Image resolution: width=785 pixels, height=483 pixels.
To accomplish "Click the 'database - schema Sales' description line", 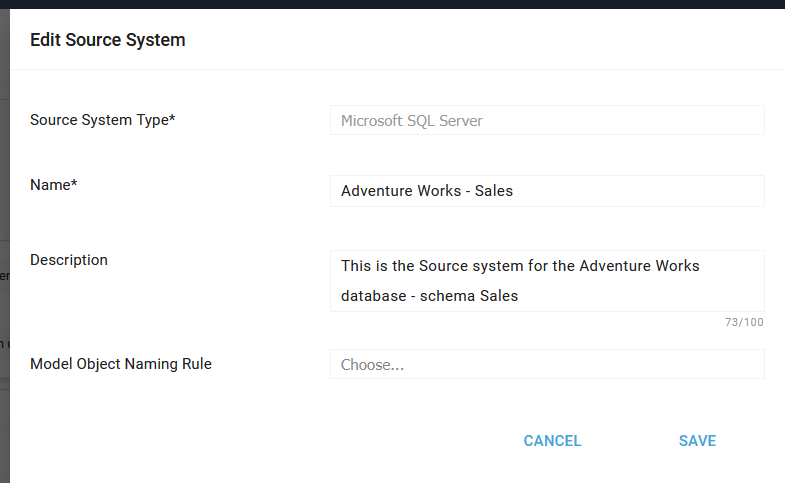I will point(429,296).
